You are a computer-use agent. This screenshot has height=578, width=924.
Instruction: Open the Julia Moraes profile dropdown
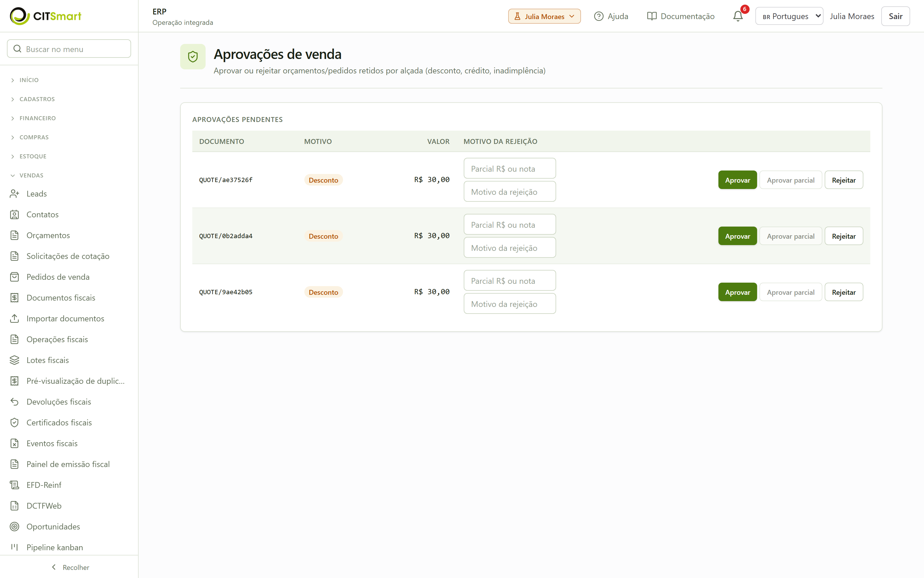click(544, 16)
